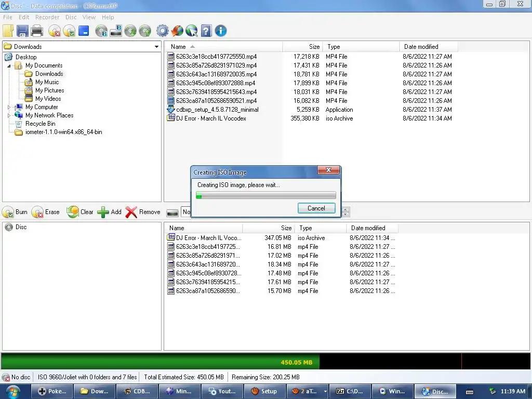The height and width of the screenshot is (399, 532).
Task: Click the drive icon beside Remove
Action: [172, 212]
